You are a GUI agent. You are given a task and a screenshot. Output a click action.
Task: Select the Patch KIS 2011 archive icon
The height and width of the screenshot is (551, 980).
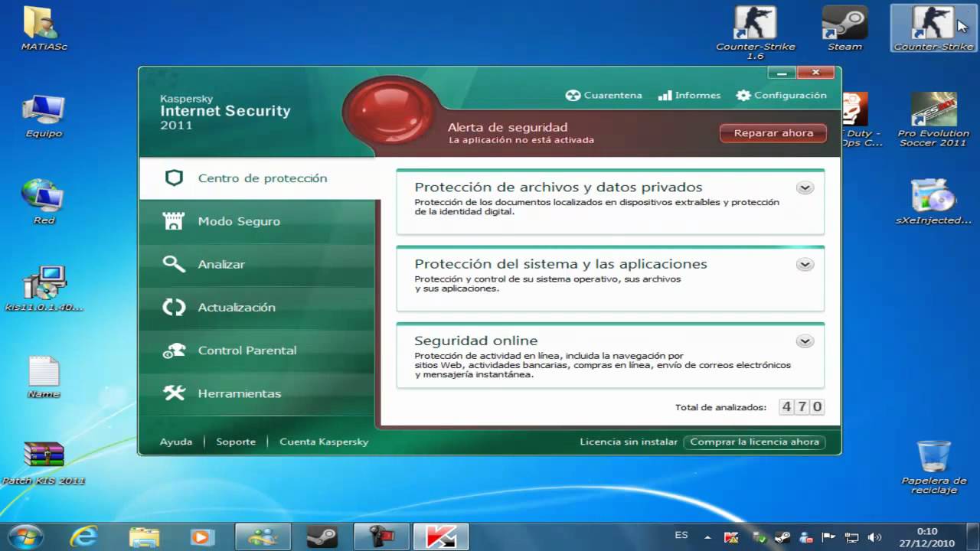tap(44, 464)
